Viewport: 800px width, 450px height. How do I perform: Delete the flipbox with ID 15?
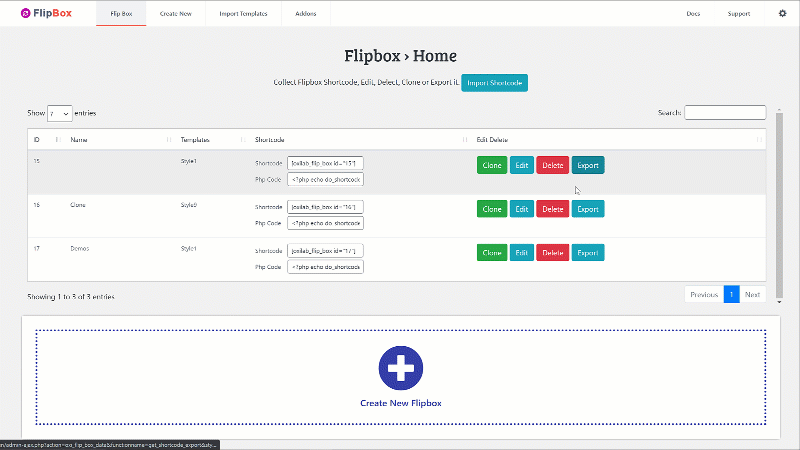coord(553,165)
